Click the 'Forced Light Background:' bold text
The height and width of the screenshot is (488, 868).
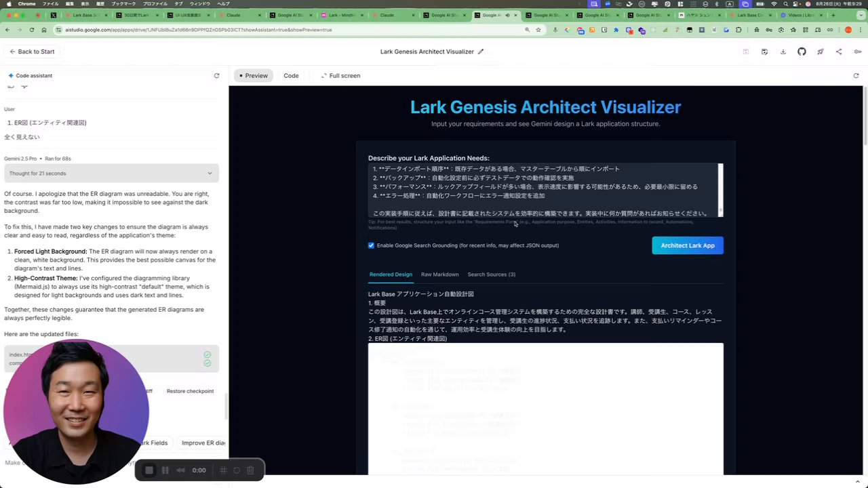coord(51,251)
